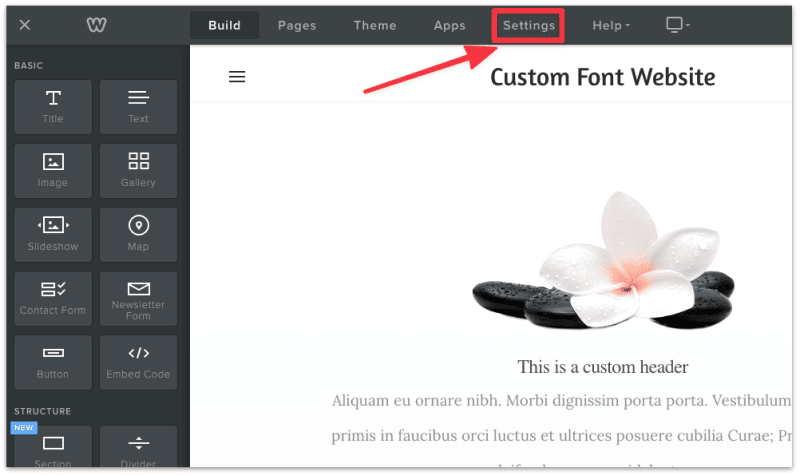Click the BASIC section label
800x476 pixels.
point(29,65)
